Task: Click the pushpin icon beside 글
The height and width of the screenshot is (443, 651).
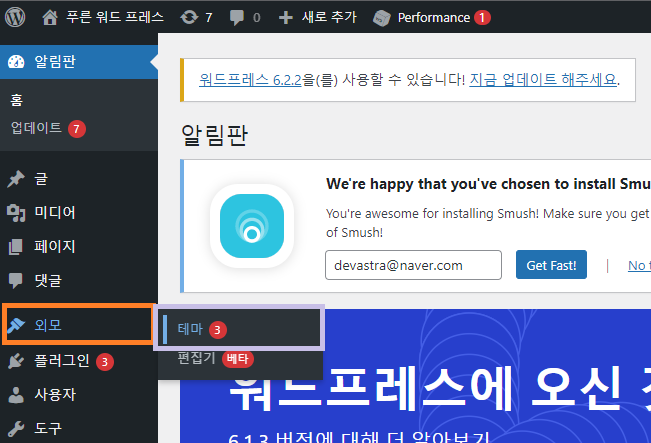Action: 16,179
